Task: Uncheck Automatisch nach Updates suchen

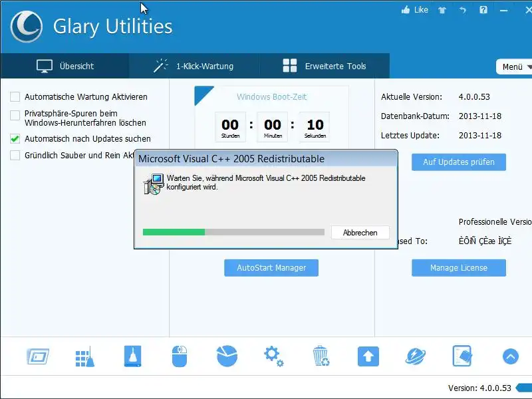Action: click(x=15, y=139)
